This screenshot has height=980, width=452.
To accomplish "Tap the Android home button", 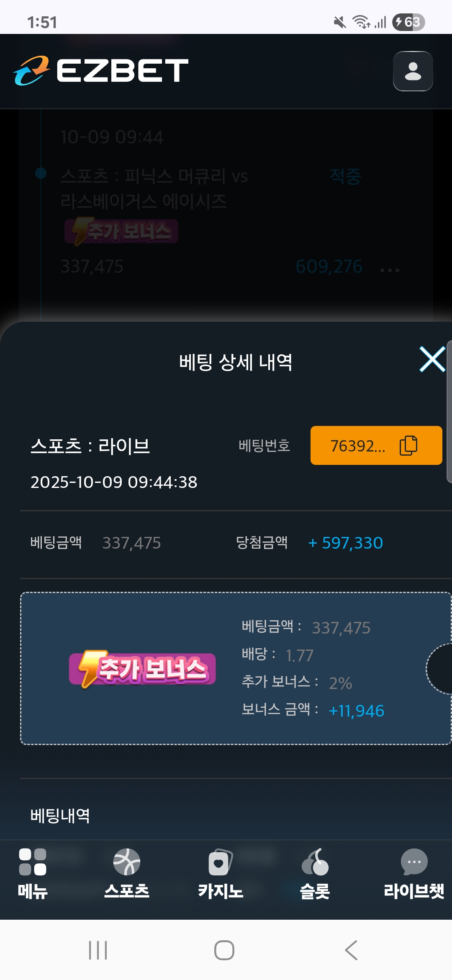I will 224,950.
